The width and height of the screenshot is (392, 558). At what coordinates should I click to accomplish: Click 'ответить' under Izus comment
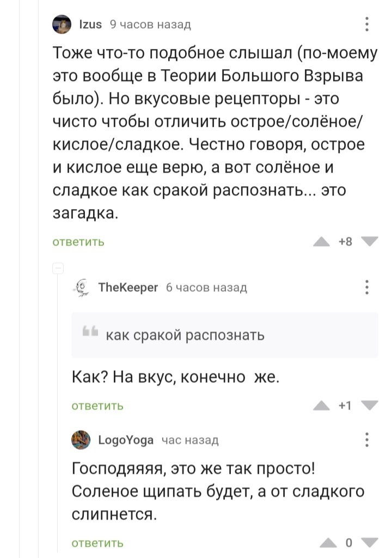pyautogui.click(x=78, y=242)
